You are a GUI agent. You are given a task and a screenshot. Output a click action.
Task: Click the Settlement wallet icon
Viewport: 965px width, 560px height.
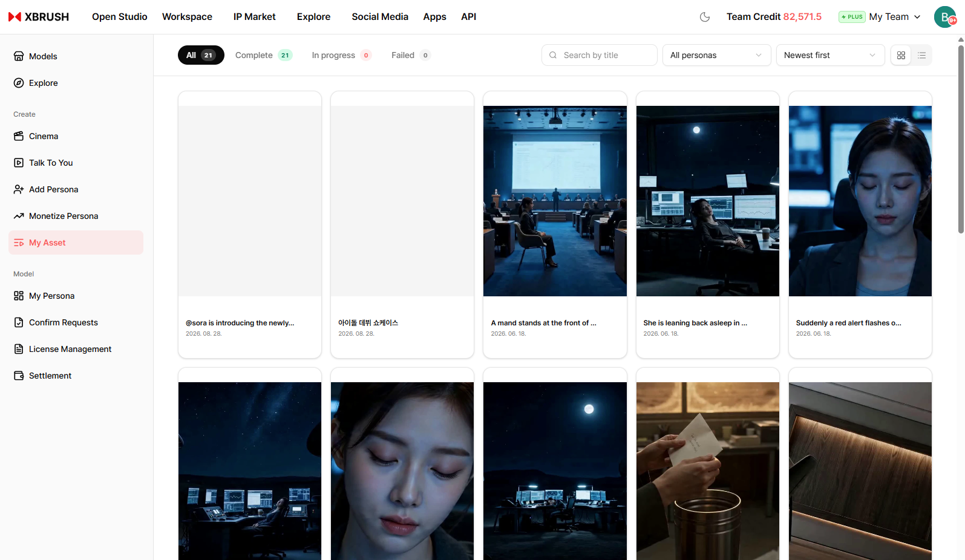click(x=19, y=376)
